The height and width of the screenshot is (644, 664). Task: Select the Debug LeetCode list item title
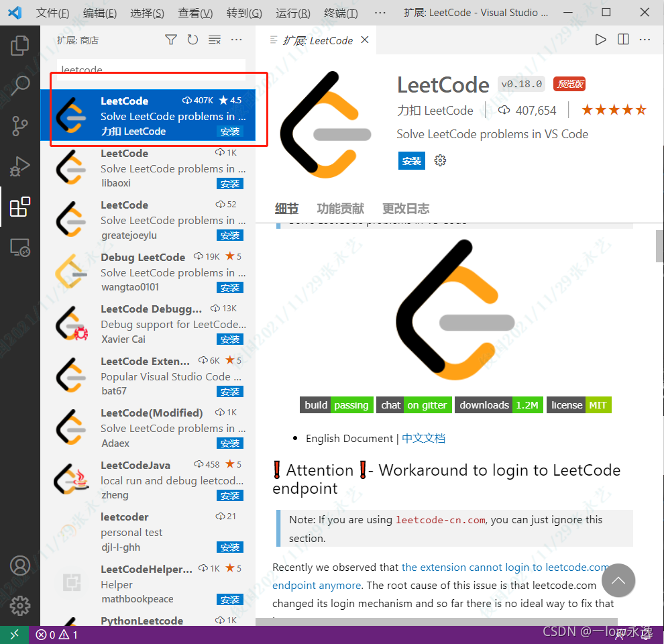click(143, 257)
